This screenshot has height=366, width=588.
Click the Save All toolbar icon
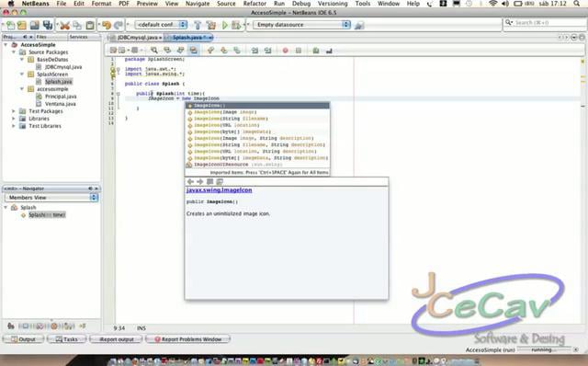coord(48,25)
